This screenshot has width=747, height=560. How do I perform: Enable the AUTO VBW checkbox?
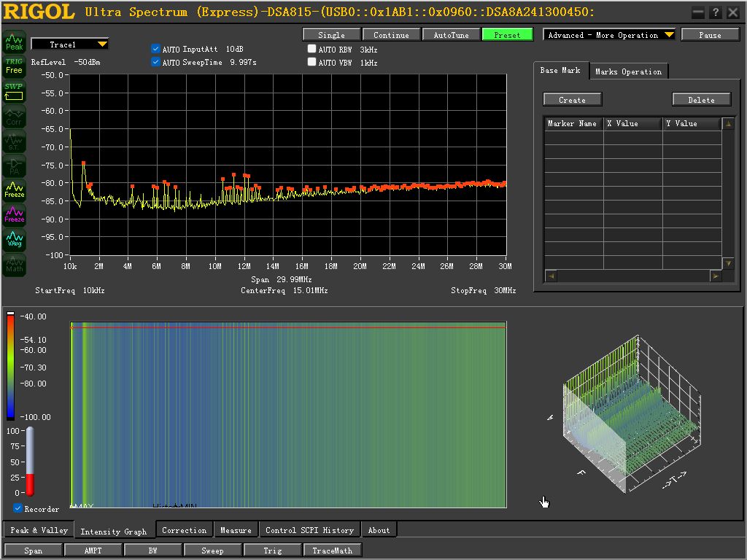coord(311,62)
